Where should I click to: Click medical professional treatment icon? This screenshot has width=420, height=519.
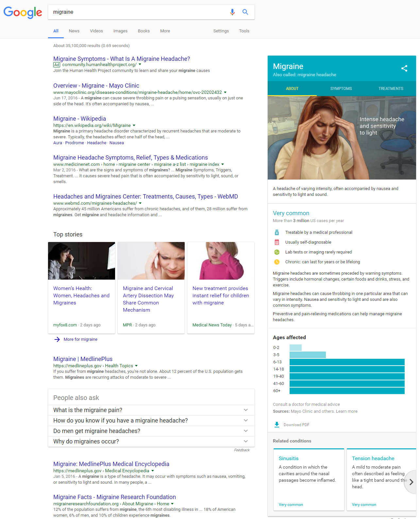coord(277,233)
